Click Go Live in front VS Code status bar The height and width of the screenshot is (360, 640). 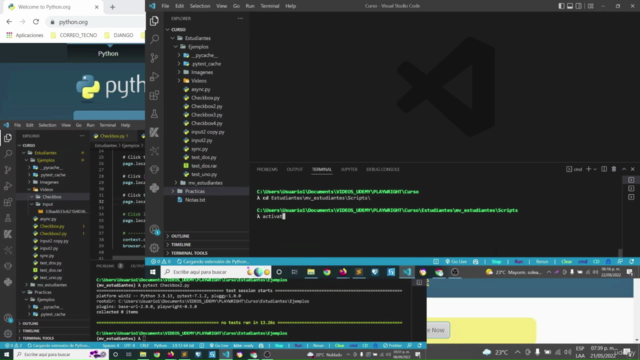pyautogui.click(x=456, y=262)
